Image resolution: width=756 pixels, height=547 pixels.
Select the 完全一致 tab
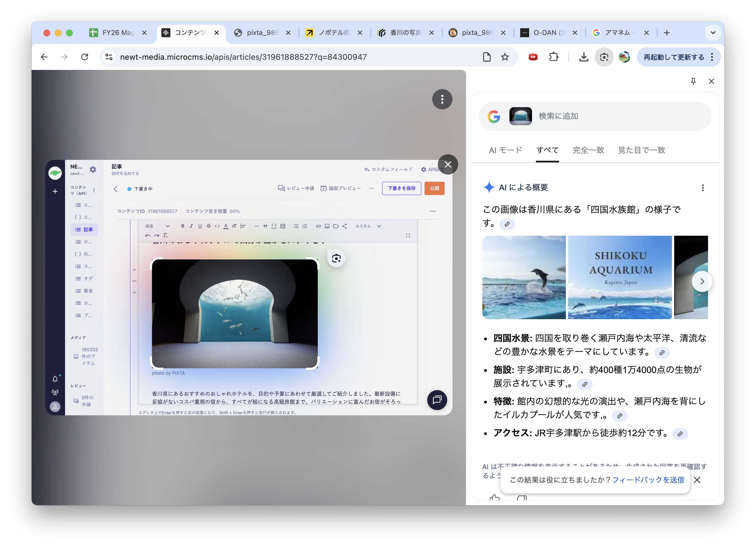(588, 150)
